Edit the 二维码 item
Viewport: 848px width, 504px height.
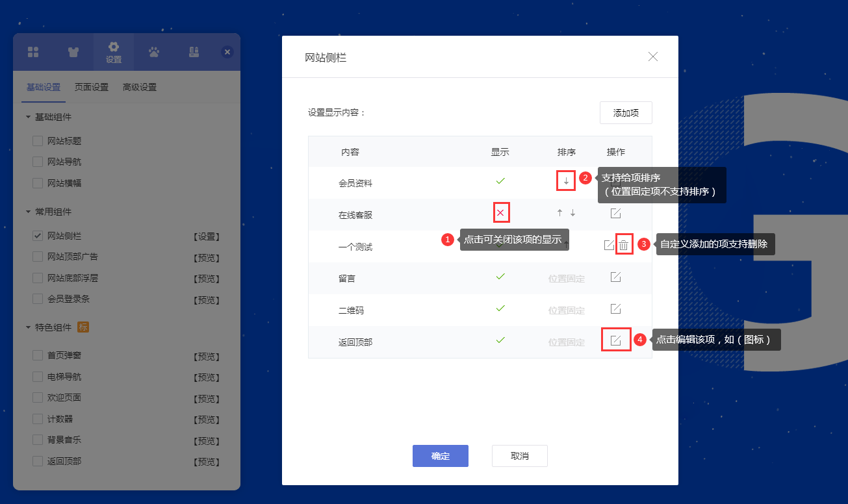click(615, 309)
